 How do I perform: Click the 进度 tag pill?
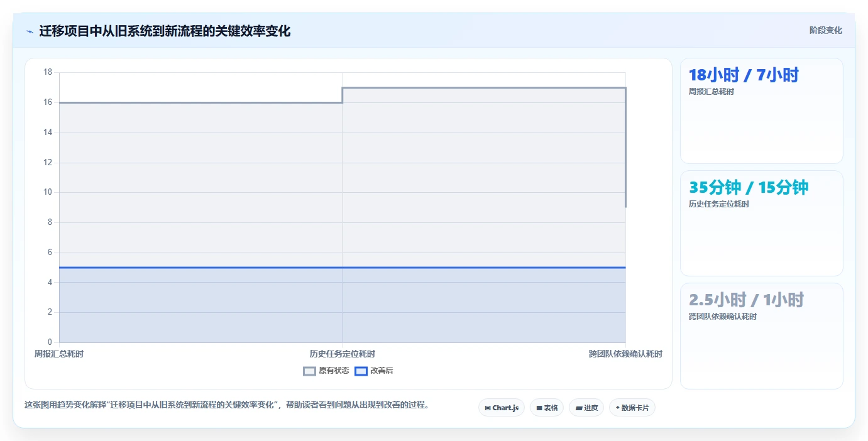pos(586,408)
